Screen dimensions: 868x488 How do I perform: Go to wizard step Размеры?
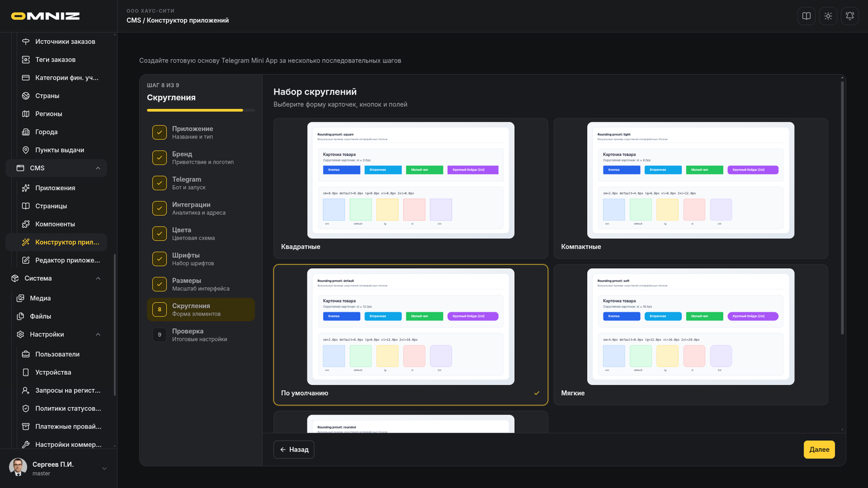pos(201,284)
